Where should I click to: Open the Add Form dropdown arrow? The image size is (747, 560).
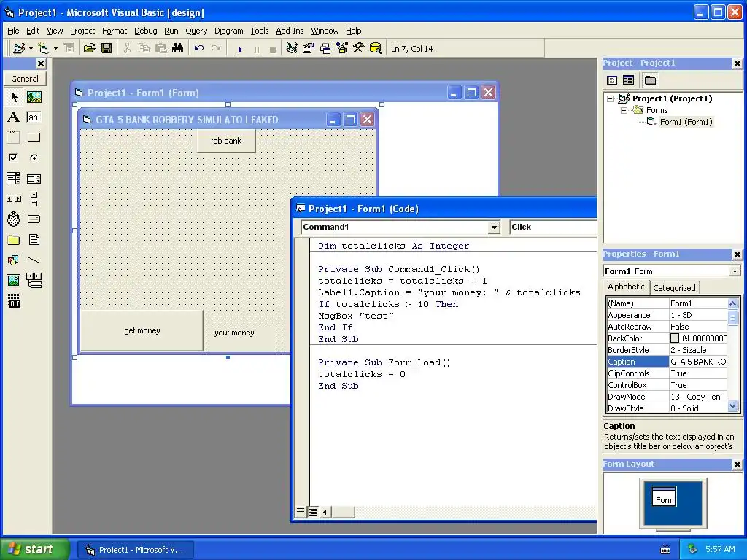55,49
